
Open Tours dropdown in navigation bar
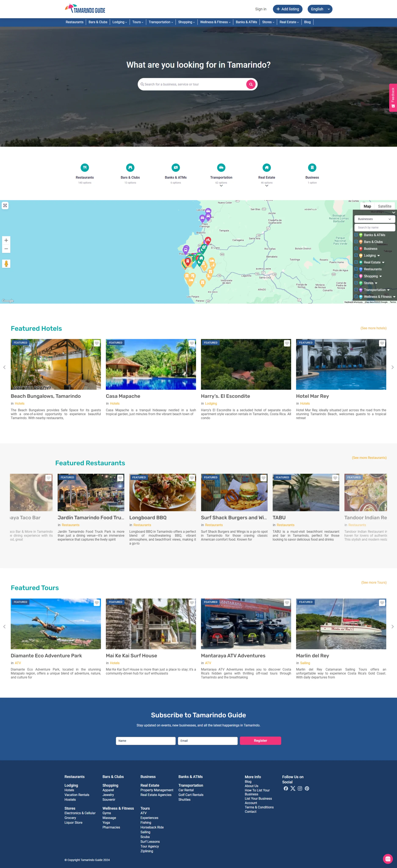(x=138, y=22)
